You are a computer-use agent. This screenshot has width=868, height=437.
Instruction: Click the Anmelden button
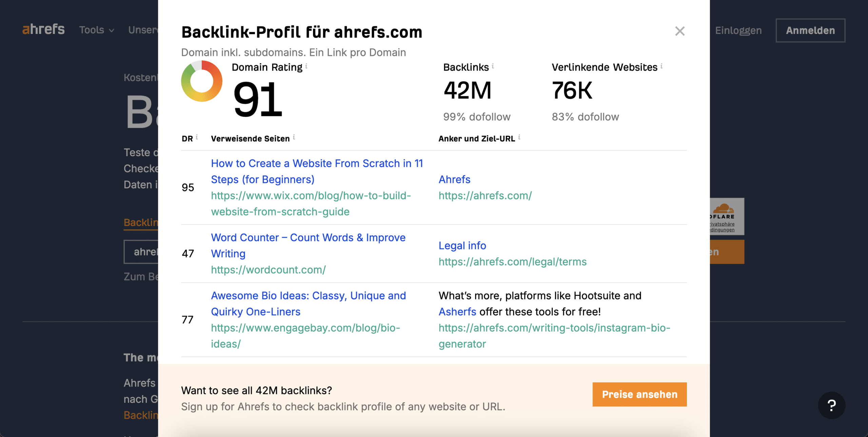tap(810, 31)
